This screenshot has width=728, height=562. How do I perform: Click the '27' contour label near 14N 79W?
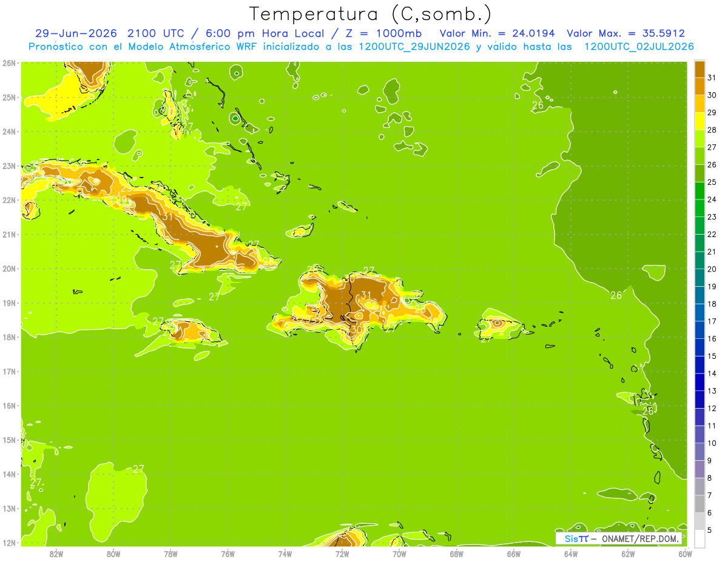pos(138,469)
